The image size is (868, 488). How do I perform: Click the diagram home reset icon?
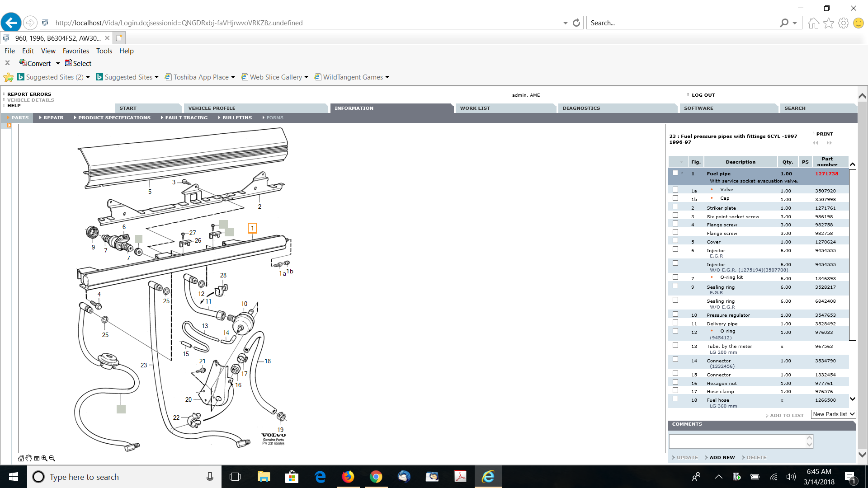coord(21,458)
